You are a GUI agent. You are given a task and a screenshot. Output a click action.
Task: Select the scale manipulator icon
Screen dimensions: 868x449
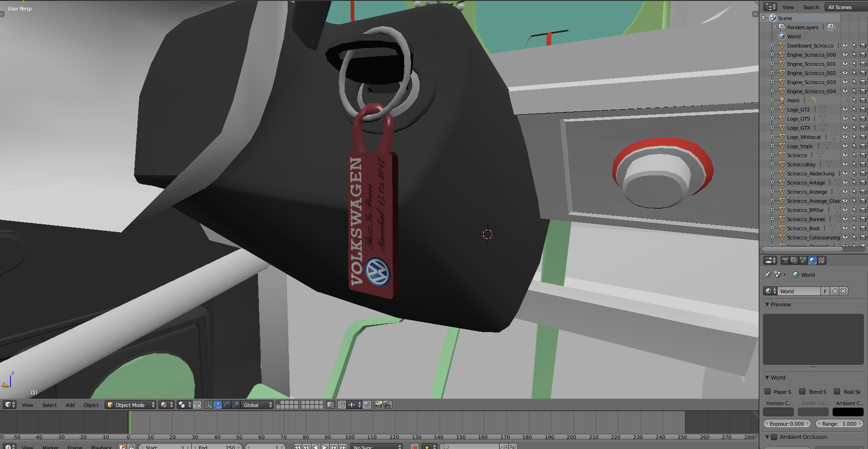click(x=236, y=405)
